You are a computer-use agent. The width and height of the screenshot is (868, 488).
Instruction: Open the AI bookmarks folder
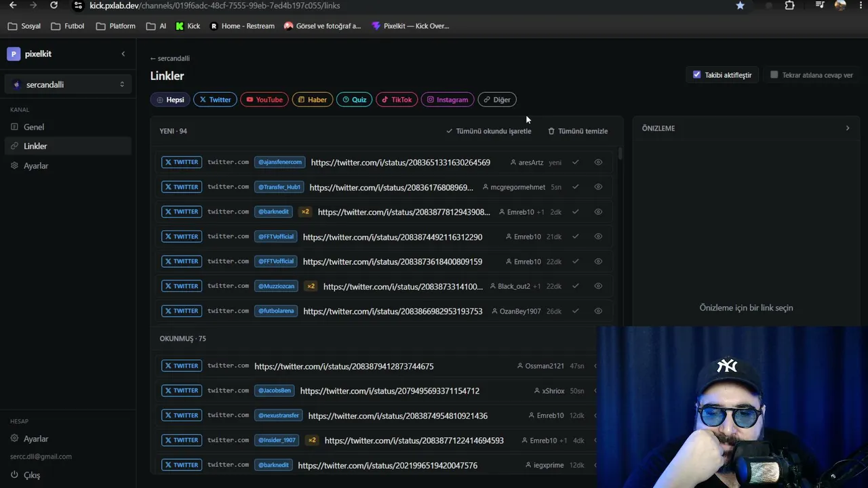(156, 26)
